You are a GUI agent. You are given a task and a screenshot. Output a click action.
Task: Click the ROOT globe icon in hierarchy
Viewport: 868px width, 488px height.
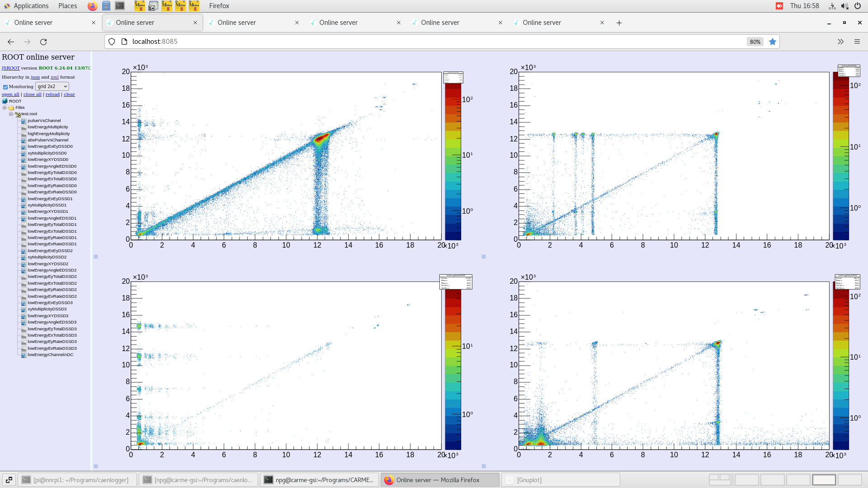5,101
